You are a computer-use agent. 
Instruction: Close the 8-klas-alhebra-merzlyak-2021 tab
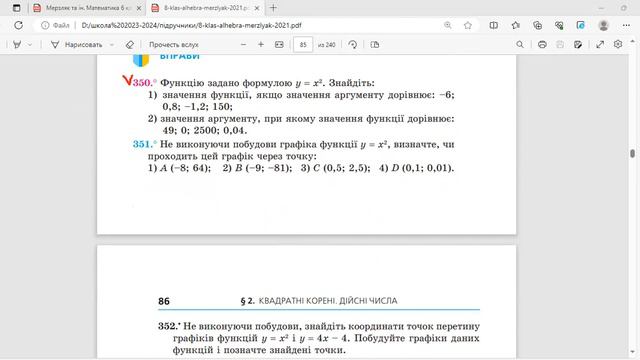tap(257, 8)
